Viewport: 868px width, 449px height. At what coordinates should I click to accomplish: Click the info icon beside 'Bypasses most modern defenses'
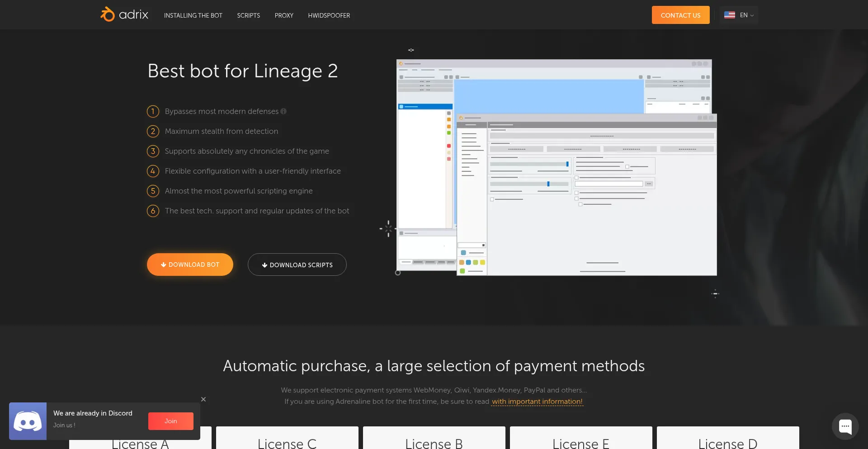pyautogui.click(x=283, y=111)
